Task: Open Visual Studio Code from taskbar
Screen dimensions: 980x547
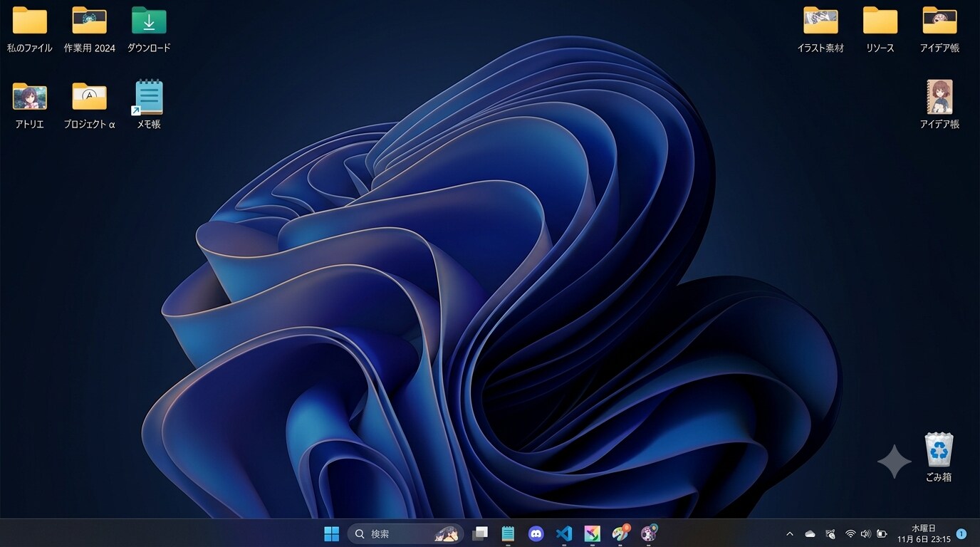Action: pos(564,533)
